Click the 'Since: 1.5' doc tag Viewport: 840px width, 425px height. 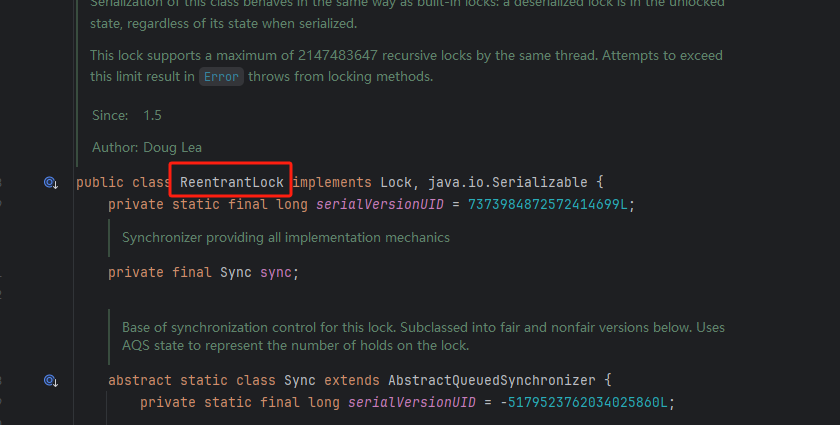pos(126,115)
